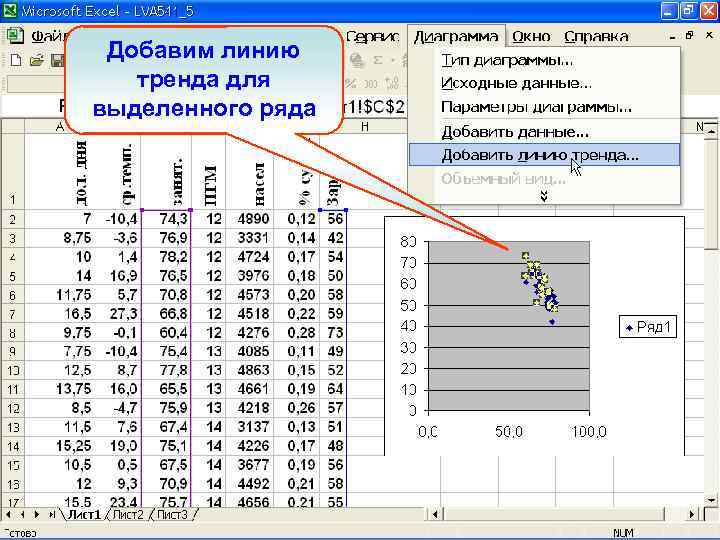The image size is (720, 540).
Task: Choose Добавить линию тренда... entry
Action: (544, 155)
